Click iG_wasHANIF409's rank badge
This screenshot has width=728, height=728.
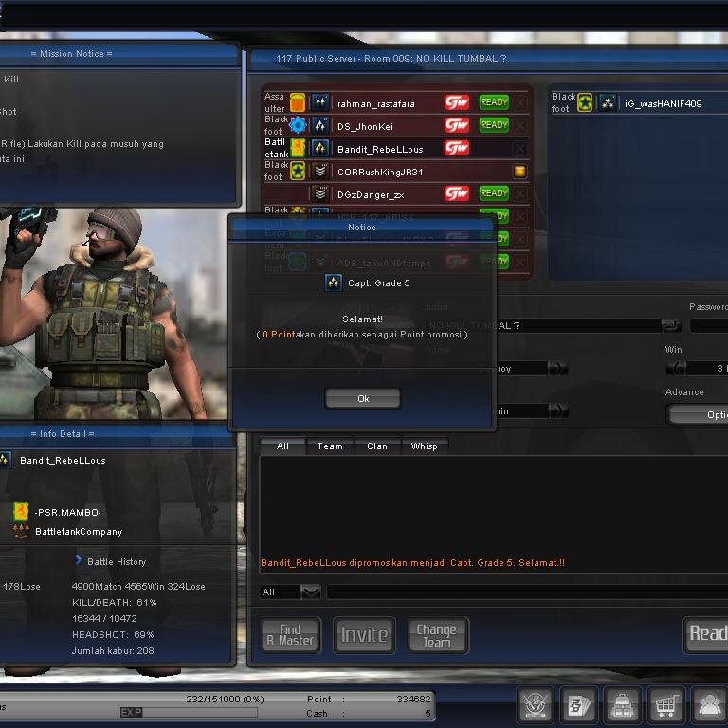(608, 102)
